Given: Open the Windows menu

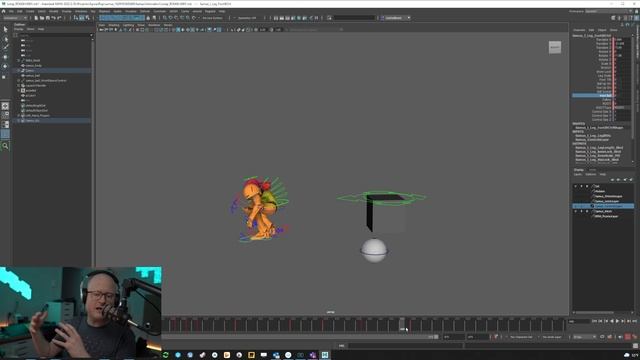Looking at the screenshot, I should [x=81, y=11].
